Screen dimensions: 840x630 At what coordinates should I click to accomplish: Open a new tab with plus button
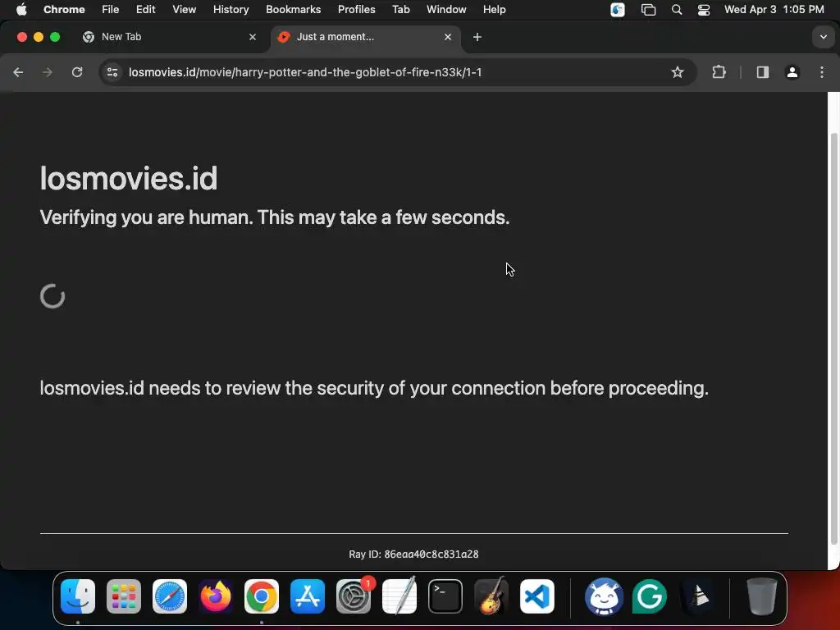[x=477, y=37]
